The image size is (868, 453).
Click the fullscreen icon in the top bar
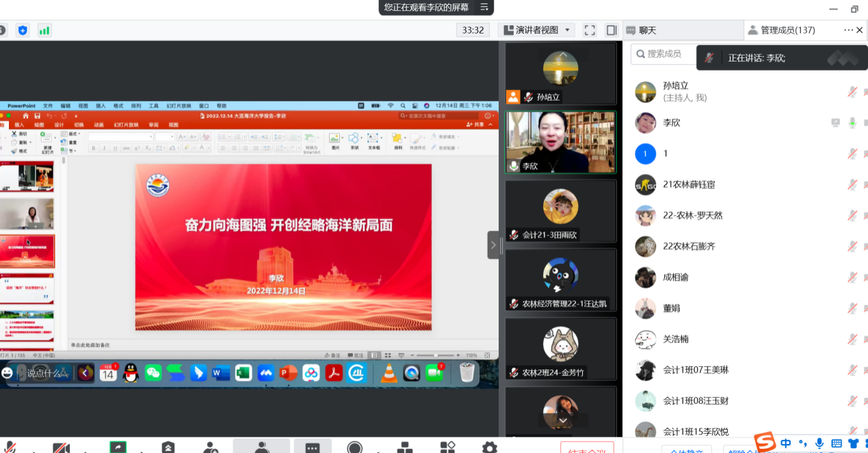[x=590, y=30]
